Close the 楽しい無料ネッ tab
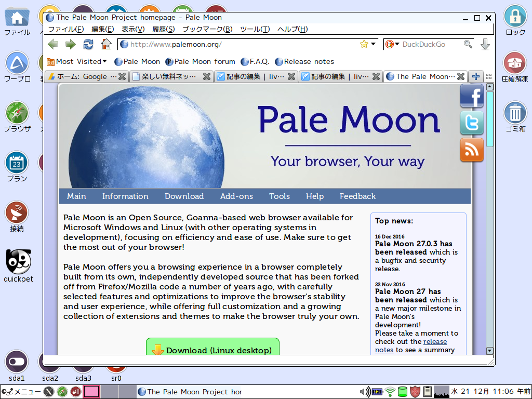The image size is (532, 399). click(207, 77)
